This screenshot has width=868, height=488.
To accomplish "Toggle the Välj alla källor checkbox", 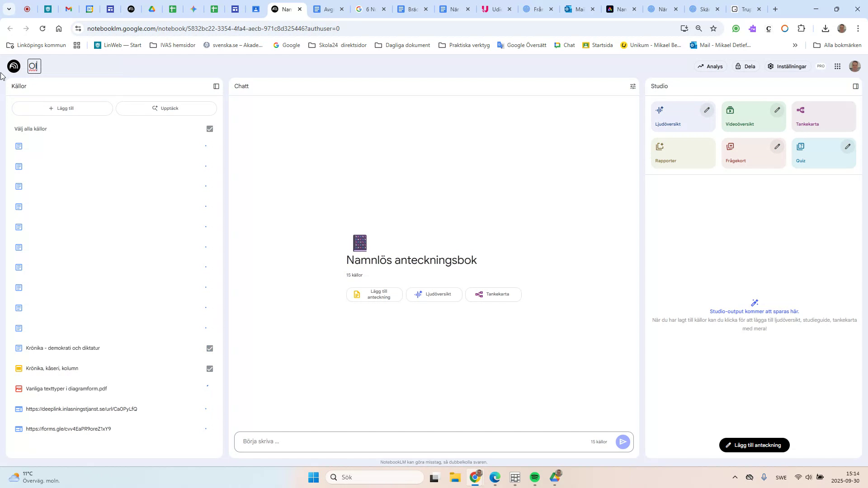I will click(x=209, y=129).
